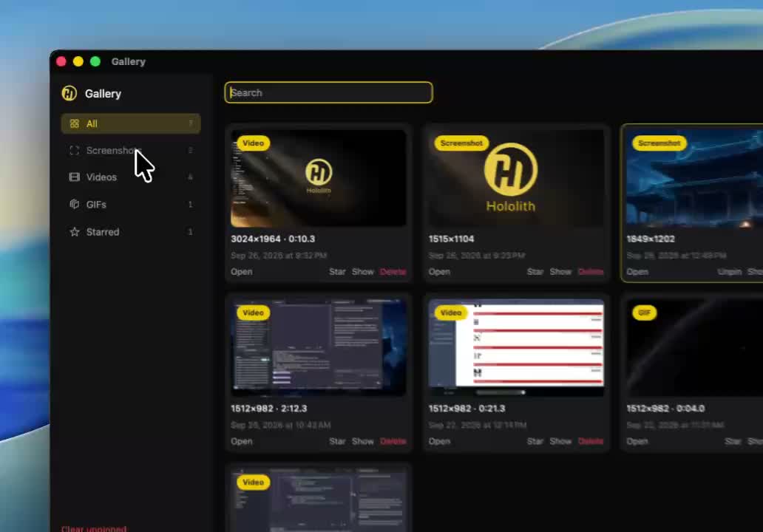Click the "3024×1964 · 0:10.3" text
This screenshot has height=532, width=763.
point(273,239)
